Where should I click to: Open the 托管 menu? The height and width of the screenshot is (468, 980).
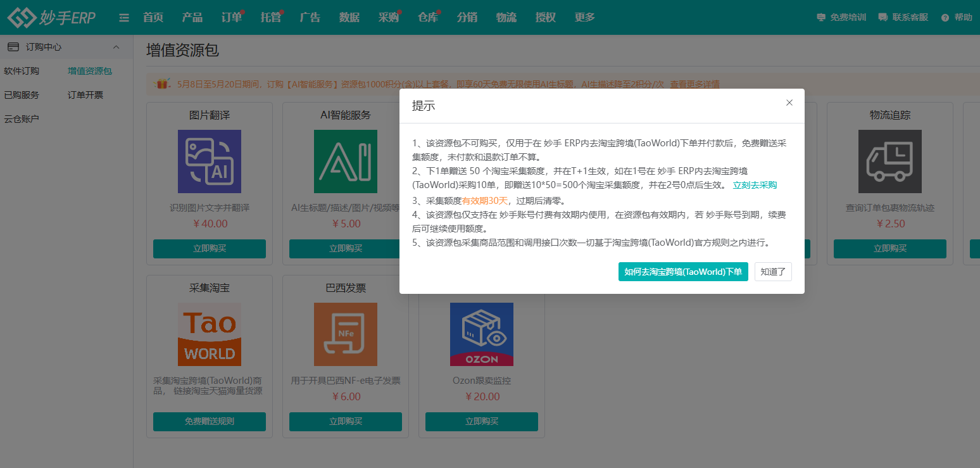click(x=271, y=18)
